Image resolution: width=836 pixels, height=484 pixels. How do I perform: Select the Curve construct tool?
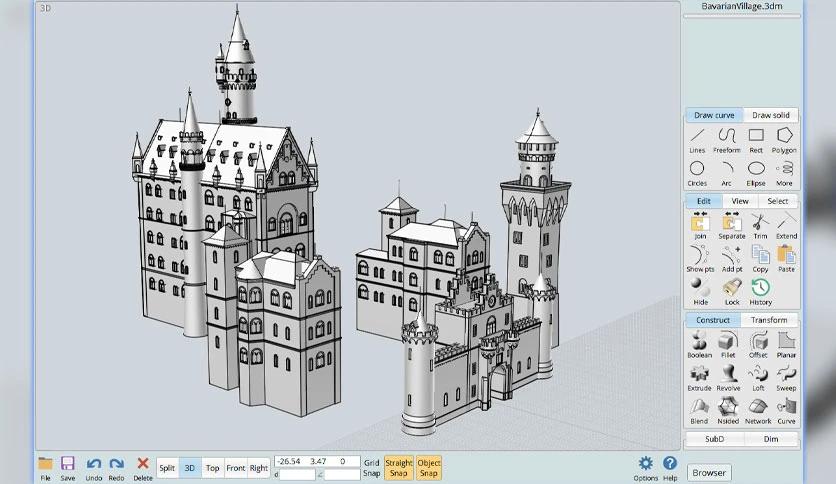[786, 411]
